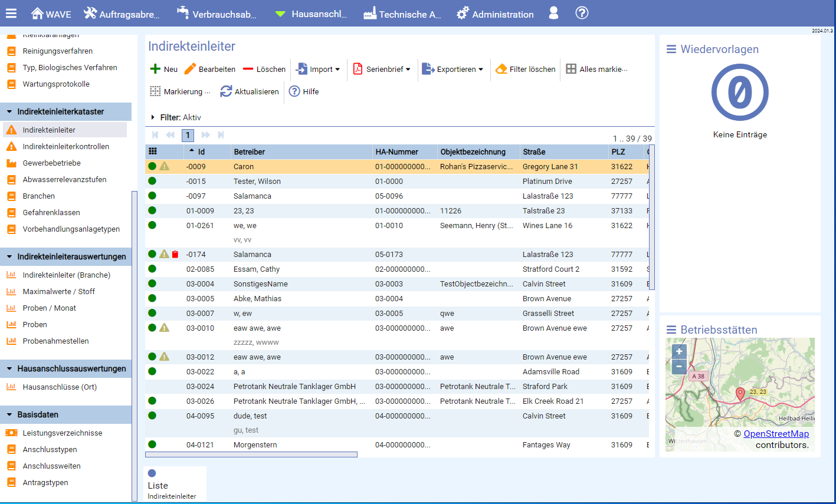Viewport: 836px width, 504px height.
Task: Collapse Basisdaten section
Action: click(65, 414)
